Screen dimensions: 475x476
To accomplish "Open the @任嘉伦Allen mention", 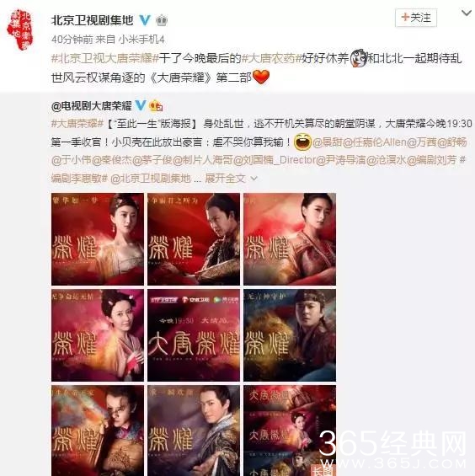I will click(x=375, y=142).
